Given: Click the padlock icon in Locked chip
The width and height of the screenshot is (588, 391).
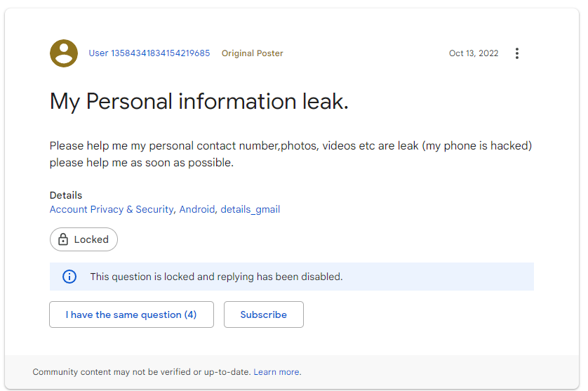Looking at the screenshot, I should point(63,239).
